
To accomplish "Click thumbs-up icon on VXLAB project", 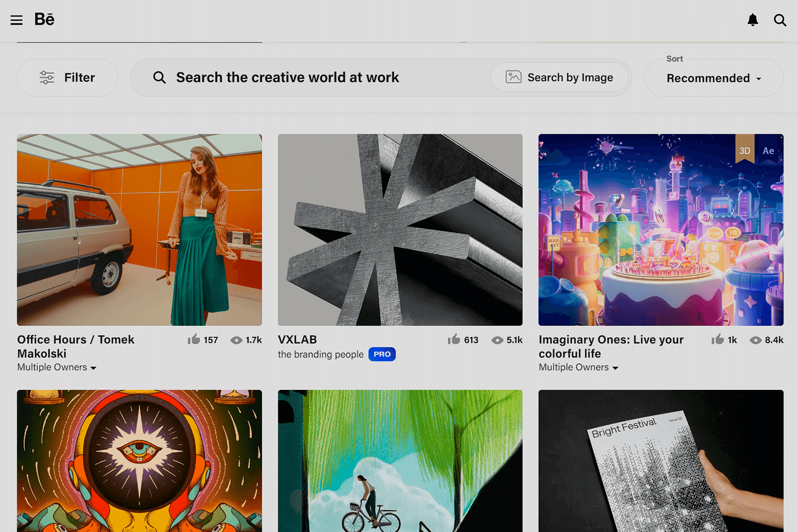I will [454, 339].
